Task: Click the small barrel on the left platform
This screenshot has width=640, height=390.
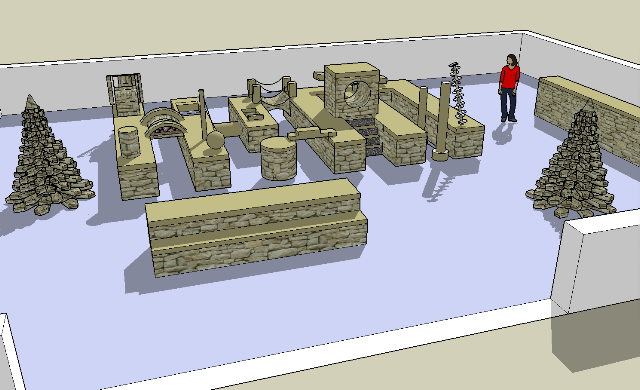Action: (129, 142)
